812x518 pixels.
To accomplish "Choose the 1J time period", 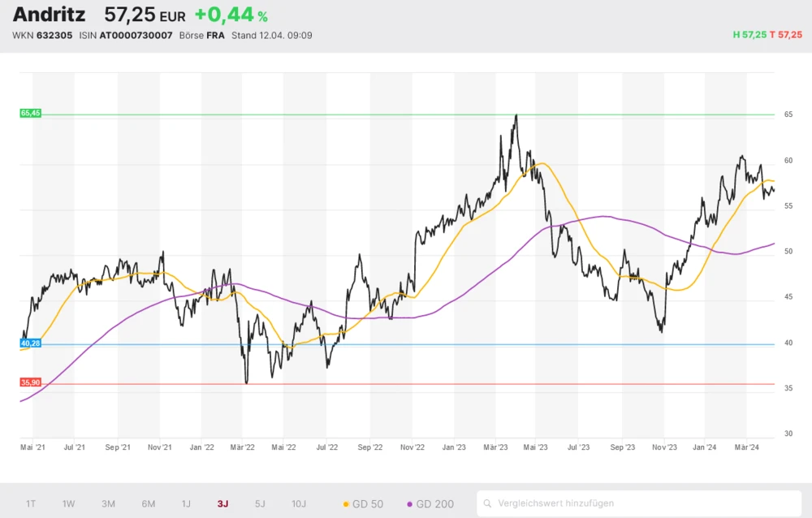I will tap(186, 503).
